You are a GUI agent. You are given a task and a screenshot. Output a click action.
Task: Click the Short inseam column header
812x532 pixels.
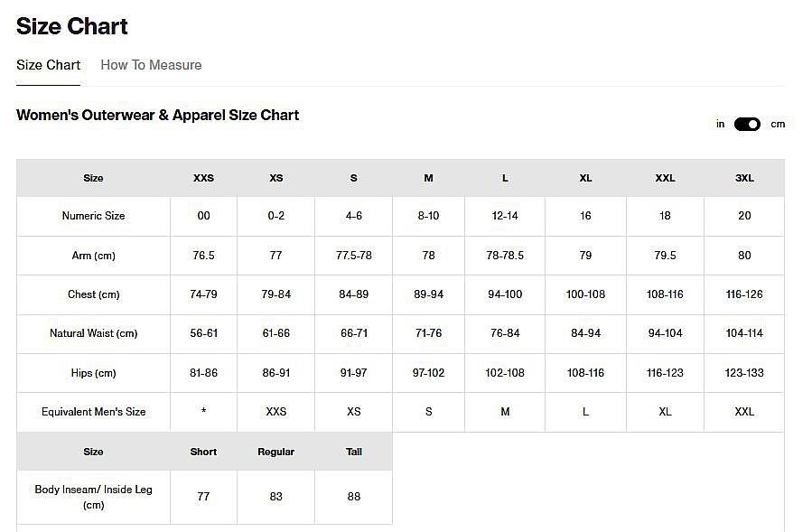click(x=203, y=452)
